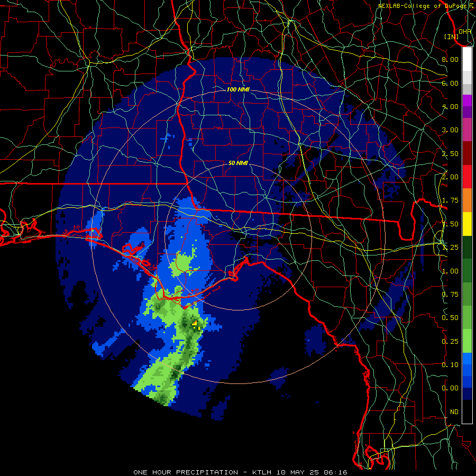Image resolution: width=476 pixels, height=476 pixels.
Task: Select the 0.10 legend value
Action: pyautogui.click(x=450, y=365)
